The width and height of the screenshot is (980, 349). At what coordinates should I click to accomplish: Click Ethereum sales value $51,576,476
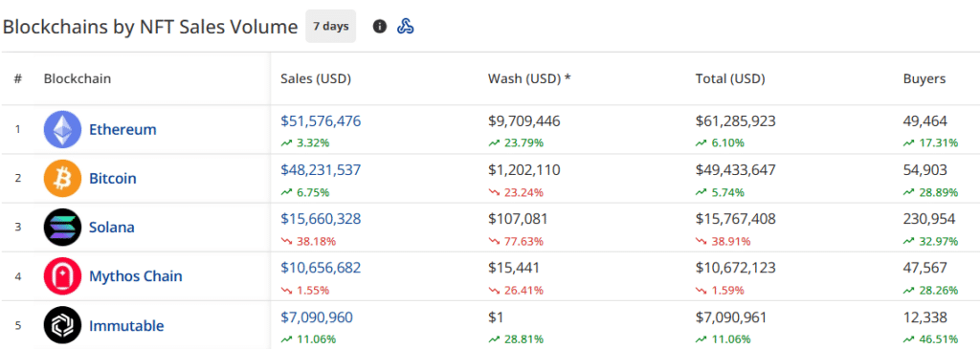321,121
